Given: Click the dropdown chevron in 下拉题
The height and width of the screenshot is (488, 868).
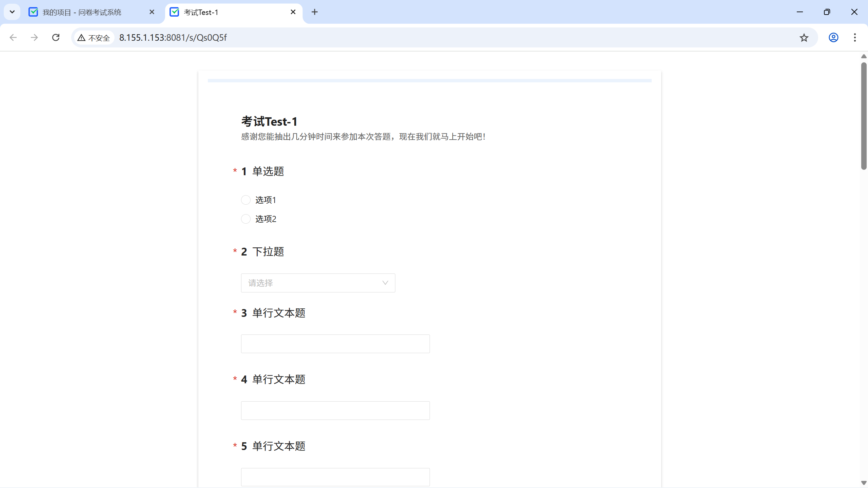Looking at the screenshot, I should coord(385,283).
